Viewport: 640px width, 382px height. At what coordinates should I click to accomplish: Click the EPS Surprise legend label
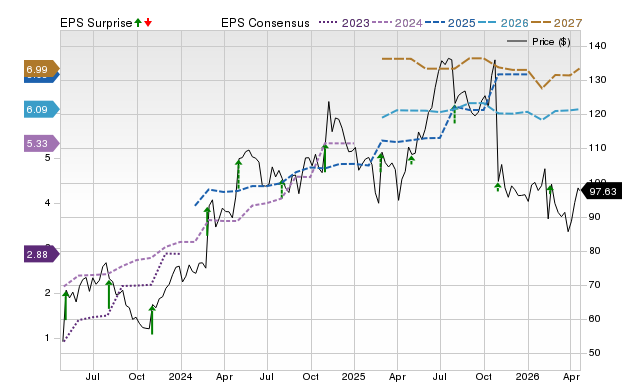pos(96,23)
